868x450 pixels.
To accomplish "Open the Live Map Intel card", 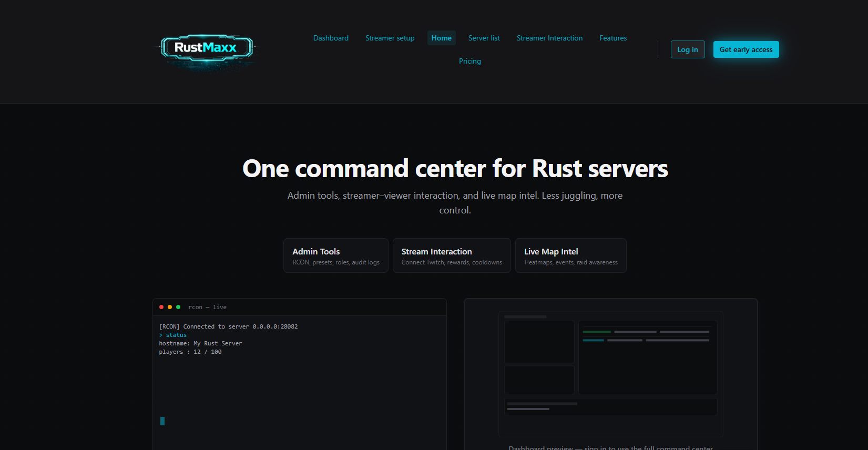I will pos(571,255).
